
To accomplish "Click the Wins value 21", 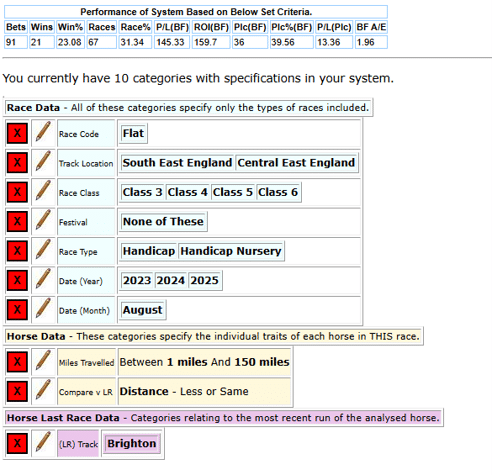I will (x=42, y=42).
